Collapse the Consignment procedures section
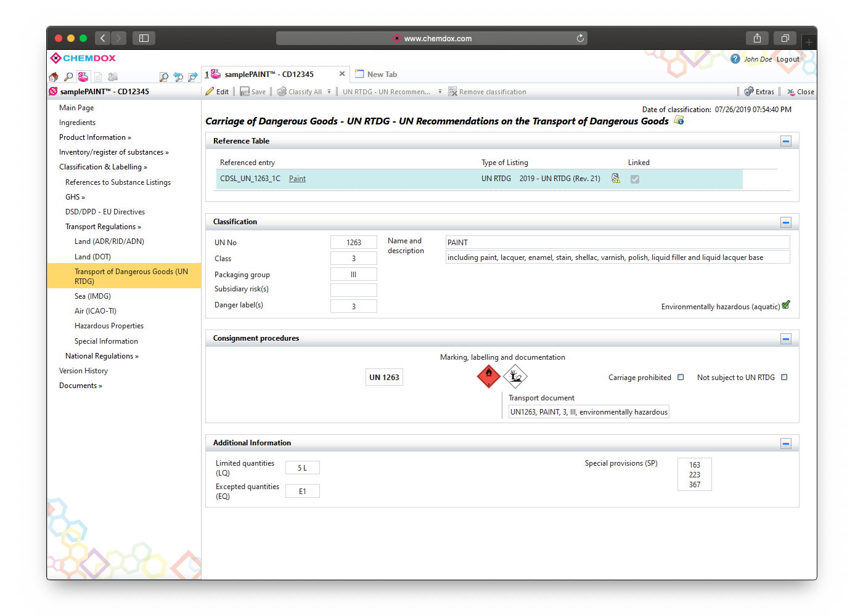Viewport: 863px width, 616px height. pos(786,338)
